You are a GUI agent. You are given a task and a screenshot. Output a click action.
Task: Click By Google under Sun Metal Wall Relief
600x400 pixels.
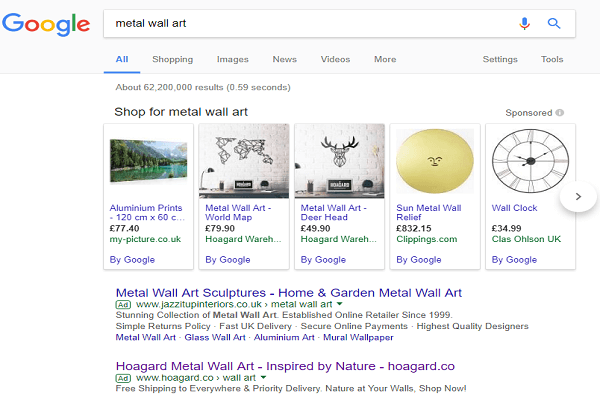point(419,260)
